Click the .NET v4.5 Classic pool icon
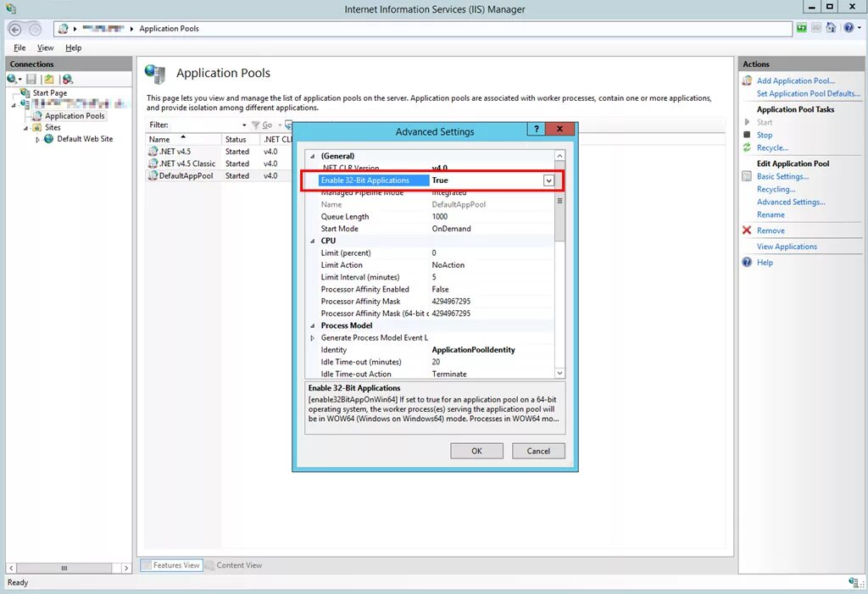This screenshot has width=868, height=594. pyautogui.click(x=153, y=164)
